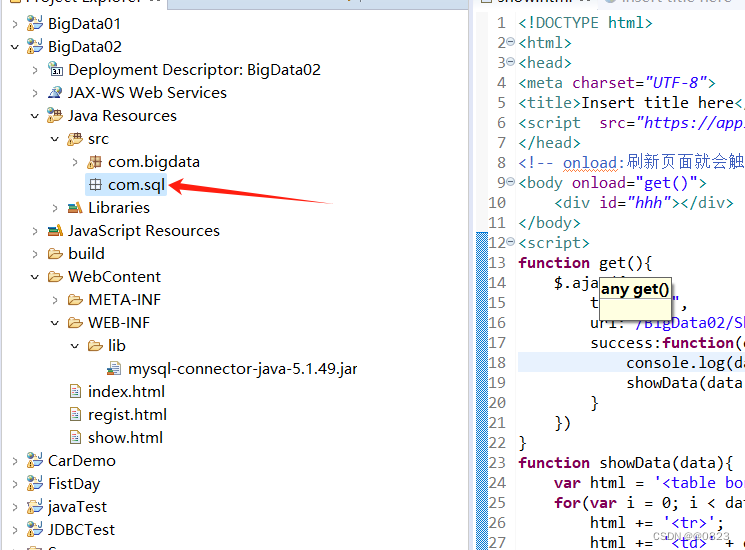Select index.html in the tree
This screenshot has height=550, width=745.
point(126,391)
